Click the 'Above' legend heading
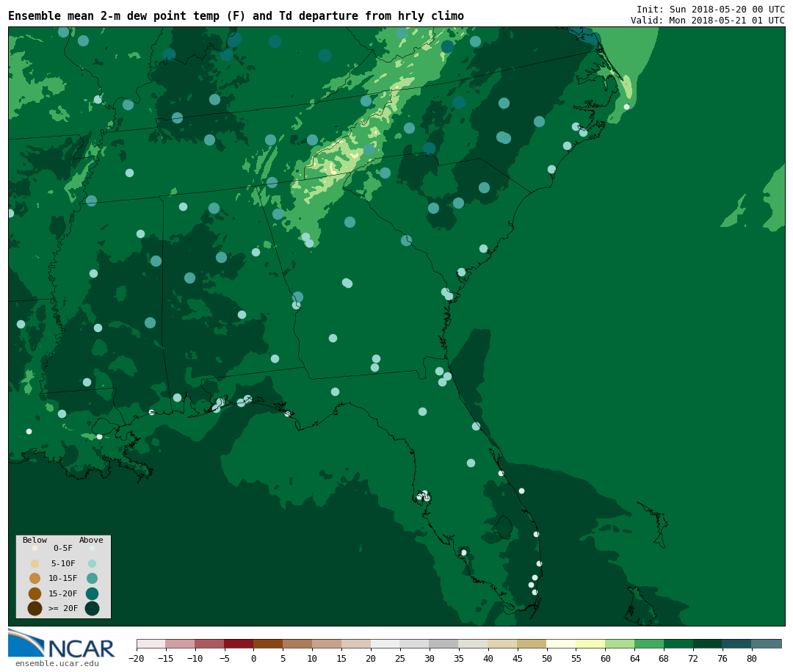Image resolution: width=793 pixels, height=672 pixels. point(91,540)
